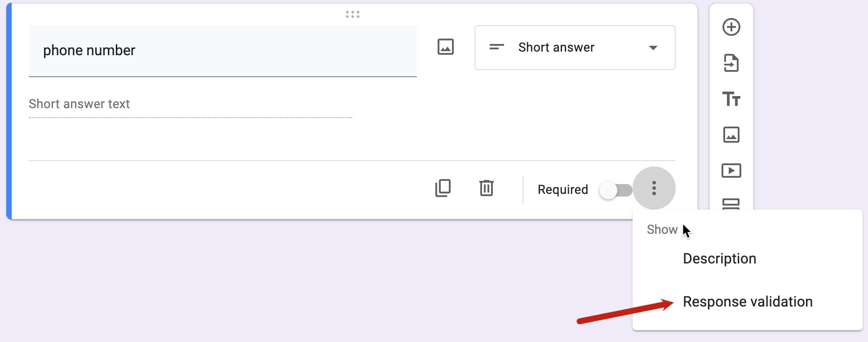Delete the phone number question
The image size is (868, 342).
point(486,188)
